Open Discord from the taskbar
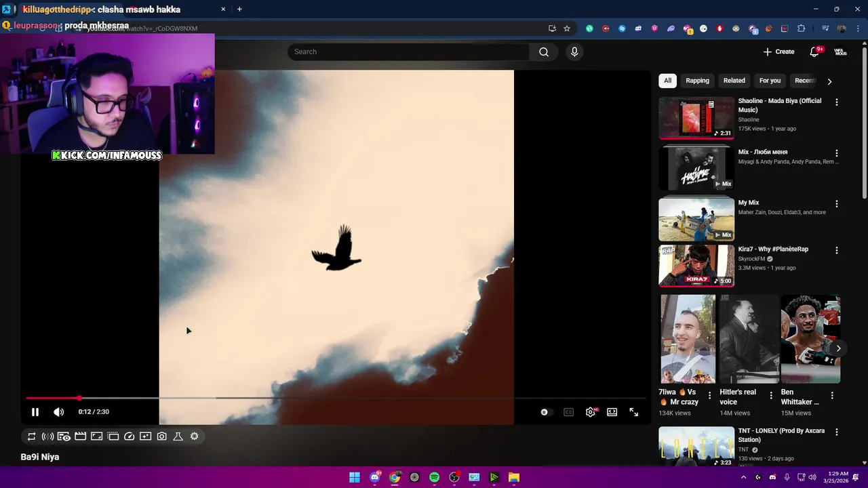Screen dimensions: 868x488 [x=375, y=477]
